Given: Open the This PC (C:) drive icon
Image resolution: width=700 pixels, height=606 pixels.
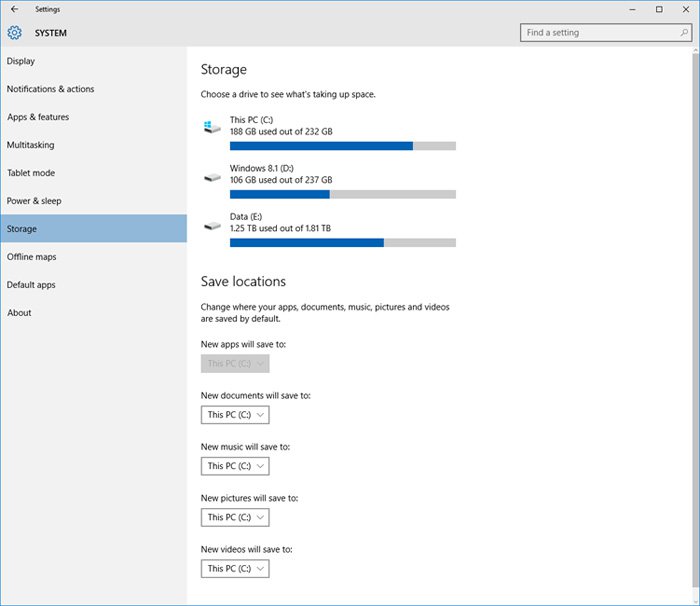Looking at the screenshot, I should [x=212, y=127].
